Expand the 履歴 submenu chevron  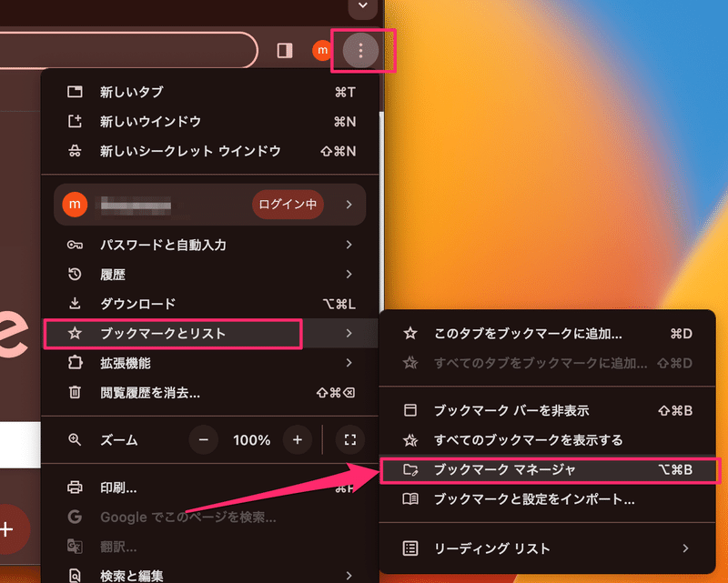(349, 275)
